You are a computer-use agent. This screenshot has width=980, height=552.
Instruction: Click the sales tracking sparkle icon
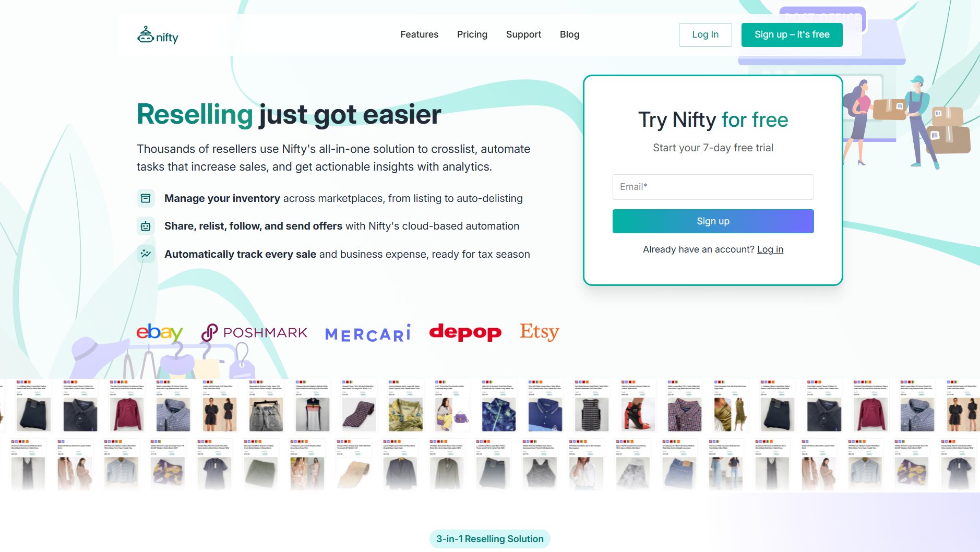[146, 254]
